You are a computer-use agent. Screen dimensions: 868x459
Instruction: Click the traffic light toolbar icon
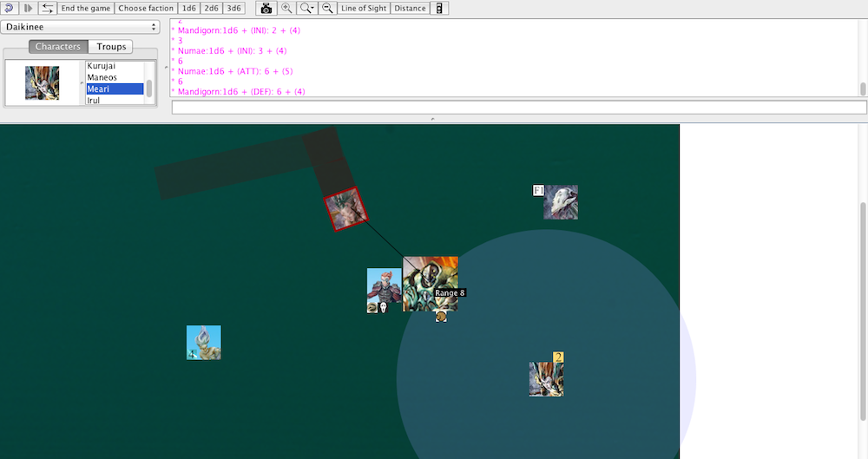coord(439,8)
